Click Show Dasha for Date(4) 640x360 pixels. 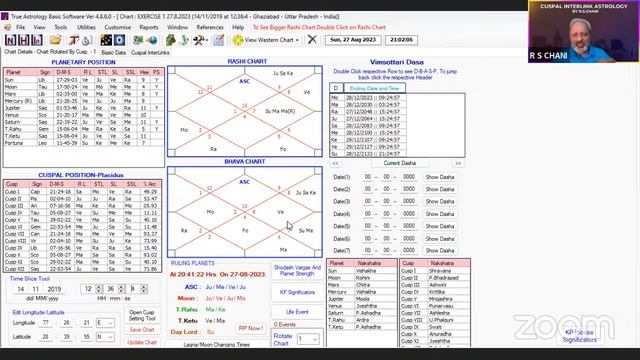click(440, 214)
